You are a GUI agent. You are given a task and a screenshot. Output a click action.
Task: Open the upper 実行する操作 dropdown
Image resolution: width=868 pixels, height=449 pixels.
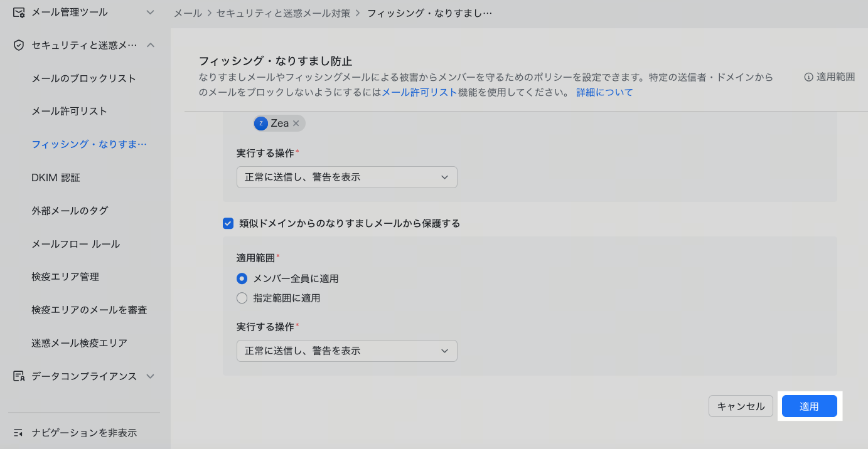click(346, 177)
